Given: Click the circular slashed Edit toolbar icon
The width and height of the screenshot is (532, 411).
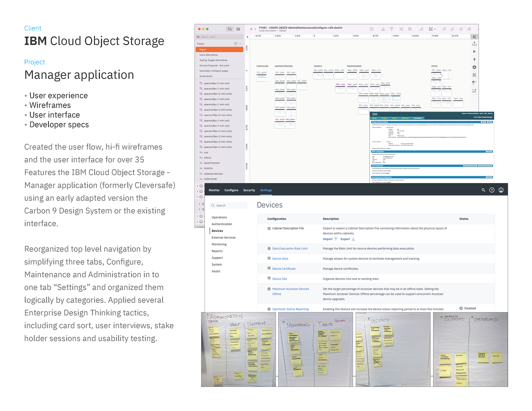Looking at the screenshot, I should click(421, 29).
